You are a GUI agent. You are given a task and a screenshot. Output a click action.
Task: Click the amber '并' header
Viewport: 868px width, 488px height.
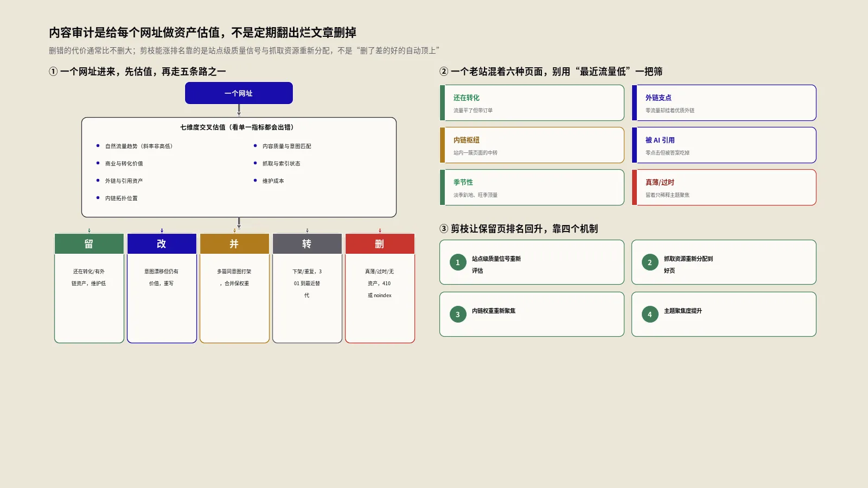coord(234,244)
